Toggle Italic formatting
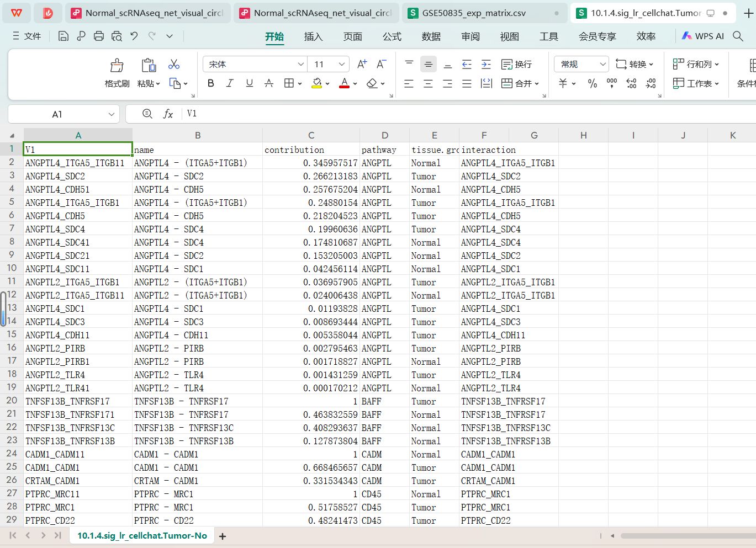Viewport: 756px width, 548px height. [x=230, y=83]
